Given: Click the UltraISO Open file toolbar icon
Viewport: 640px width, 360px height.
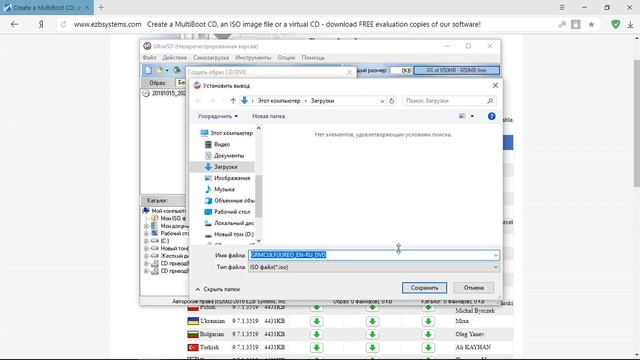Looking at the screenshot, I should click(159, 70).
